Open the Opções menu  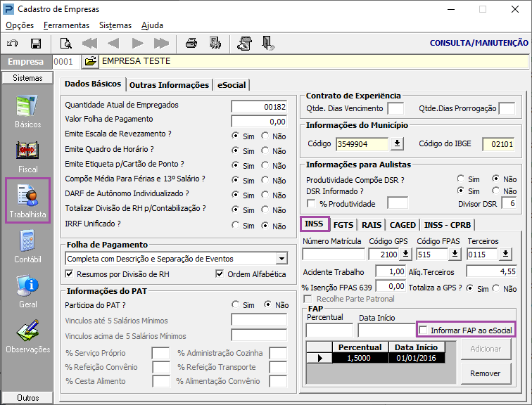point(20,25)
